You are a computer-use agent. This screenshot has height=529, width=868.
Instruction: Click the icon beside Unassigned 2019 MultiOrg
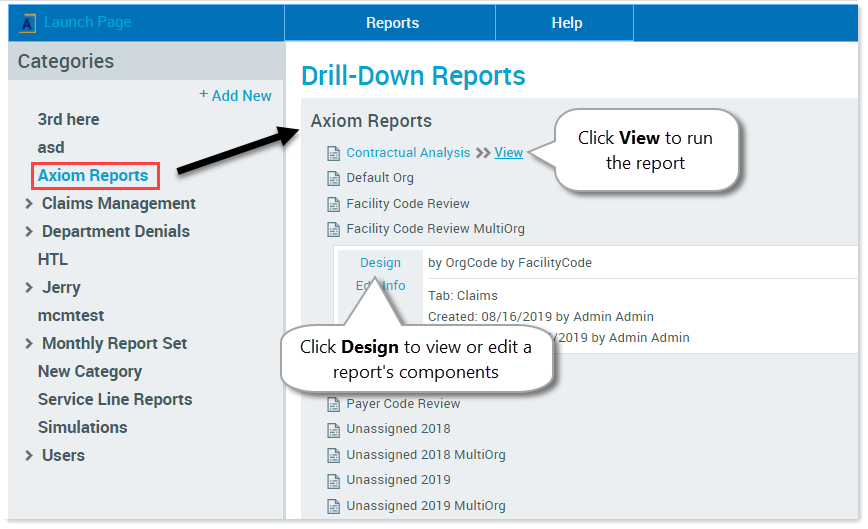(x=334, y=506)
